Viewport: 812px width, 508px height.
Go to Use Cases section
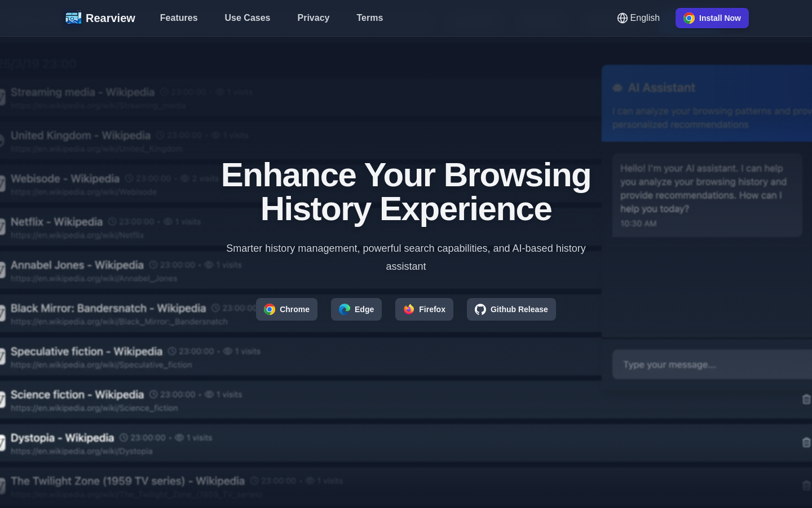(x=248, y=18)
